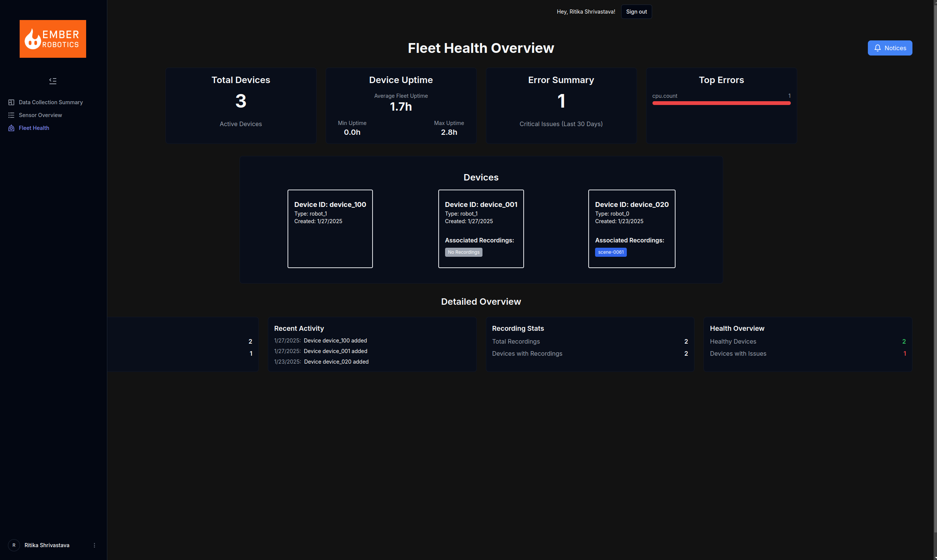Select Fleet Health in the sidebar

34,128
